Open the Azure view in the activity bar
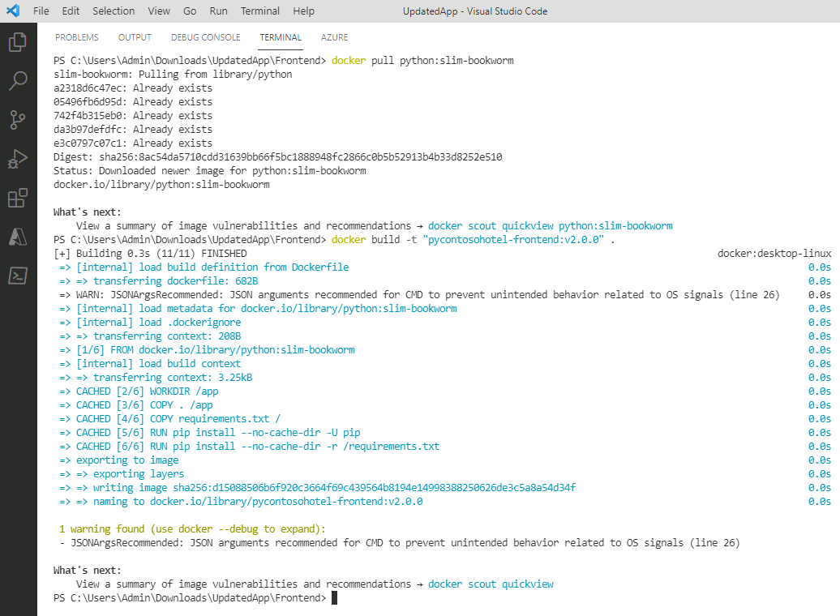 [x=18, y=237]
